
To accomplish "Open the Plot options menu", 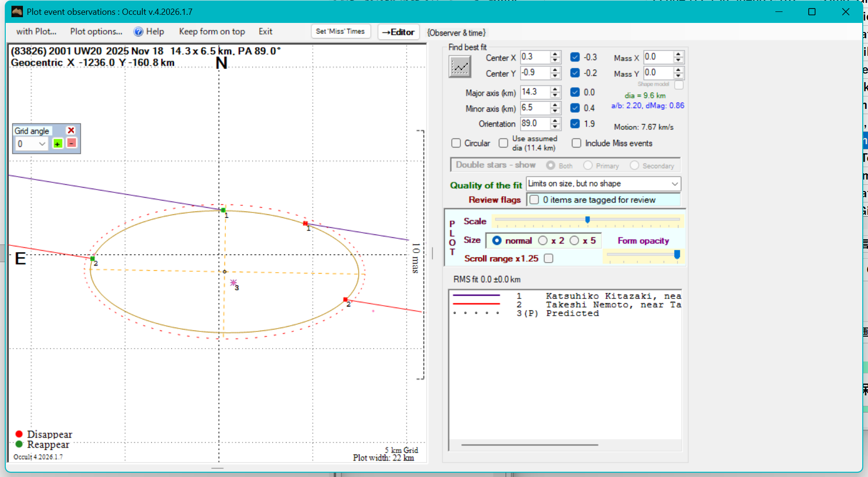I will coord(96,32).
